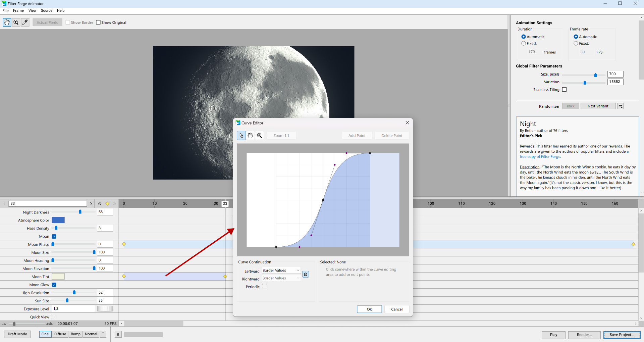Click the Moon Tint keyframe diamond on the timeline
This screenshot has height=342, width=644.
click(124, 276)
